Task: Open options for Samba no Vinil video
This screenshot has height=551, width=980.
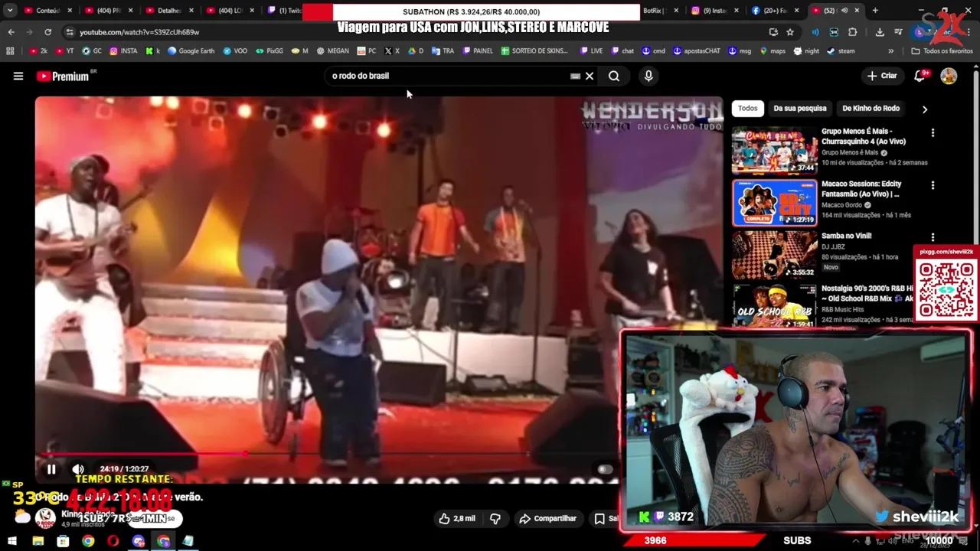Action: (x=933, y=237)
